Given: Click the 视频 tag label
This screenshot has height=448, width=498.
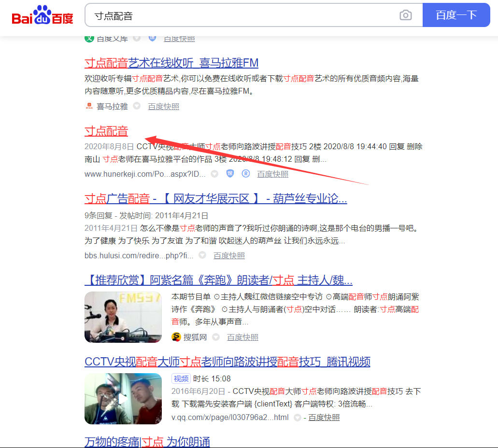Looking at the screenshot, I should [x=181, y=378].
